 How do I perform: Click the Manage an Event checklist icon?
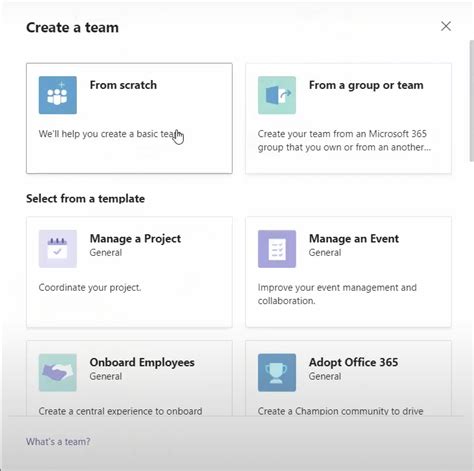tap(277, 249)
